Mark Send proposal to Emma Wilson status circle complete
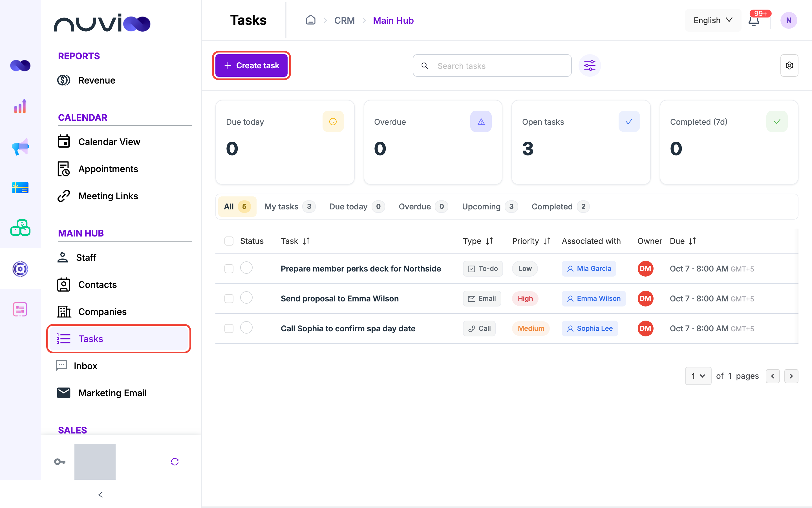The image size is (812, 508). click(x=246, y=298)
